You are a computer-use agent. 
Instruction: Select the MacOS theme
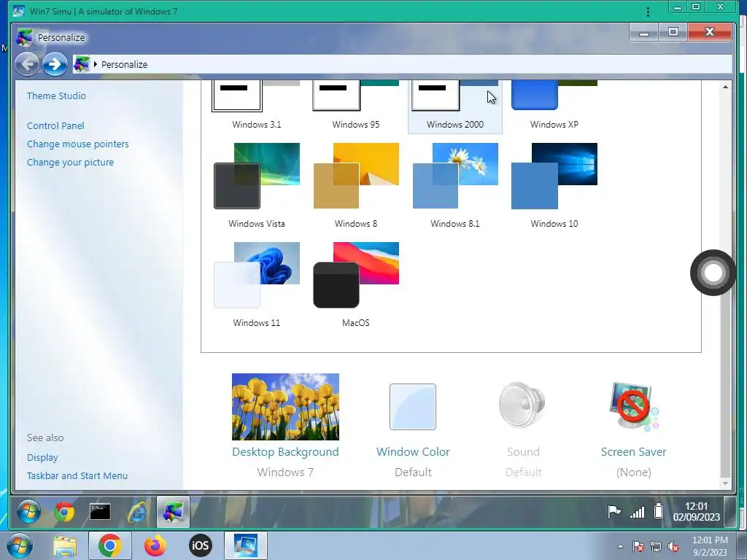[x=355, y=275]
